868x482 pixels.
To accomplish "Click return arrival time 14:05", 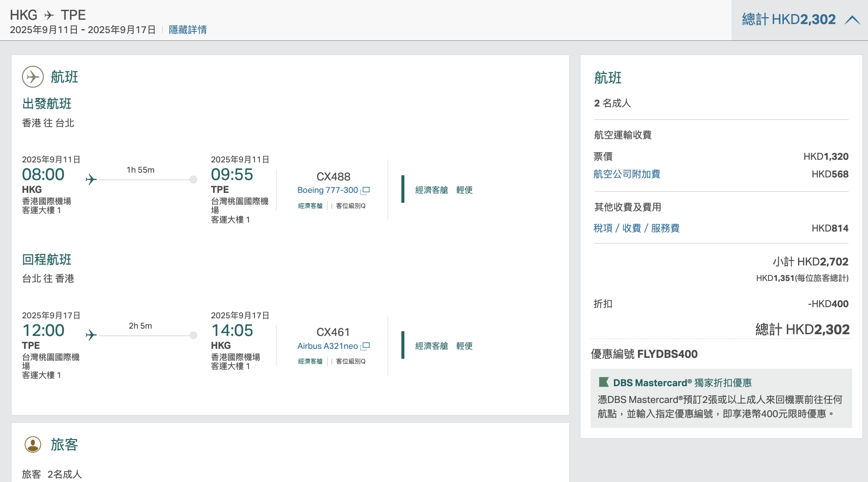I will [x=232, y=330].
